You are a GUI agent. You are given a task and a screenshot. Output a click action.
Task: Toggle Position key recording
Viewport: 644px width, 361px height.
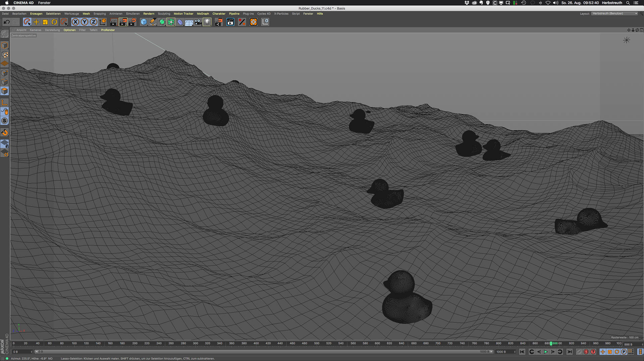click(603, 352)
